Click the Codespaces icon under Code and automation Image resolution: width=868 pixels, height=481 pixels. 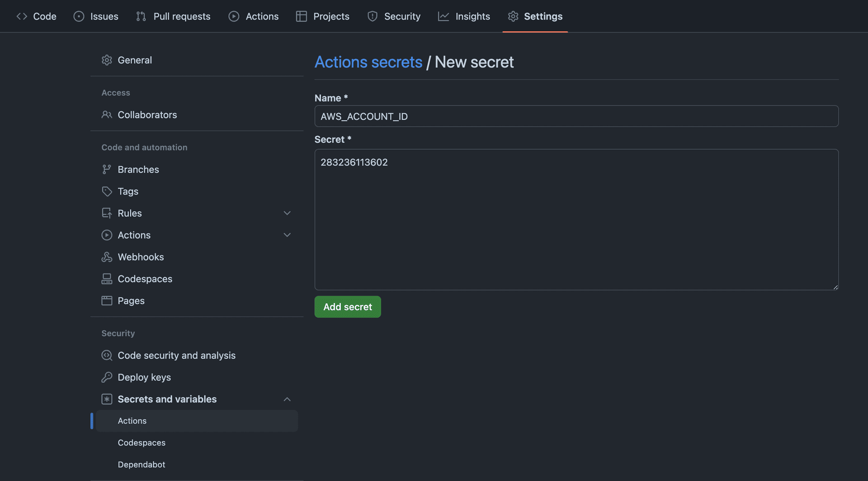(x=107, y=279)
